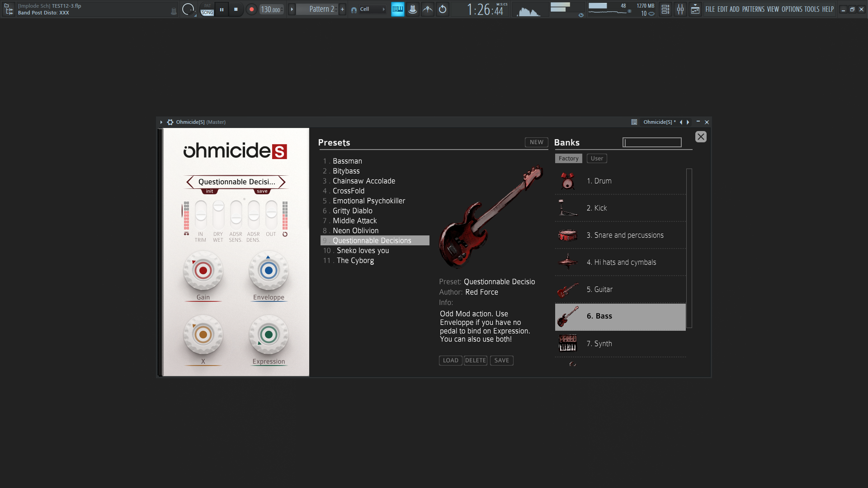Toggle the main snap magnet icon
The image size is (868, 488).
354,9
